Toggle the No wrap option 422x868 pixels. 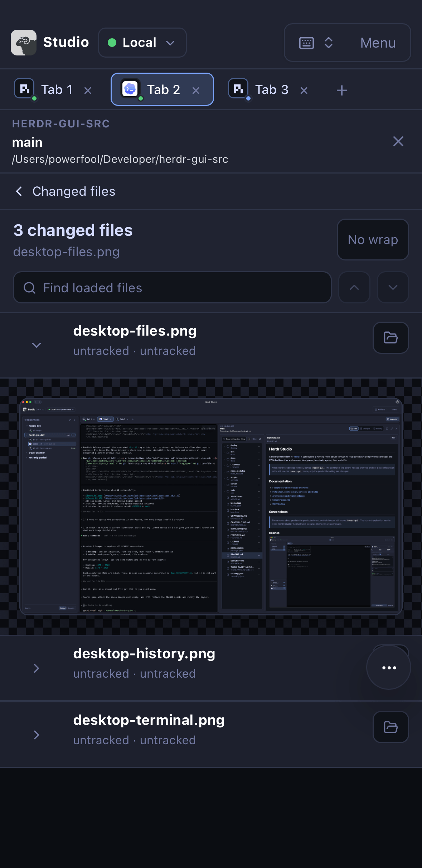click(373, 239)
